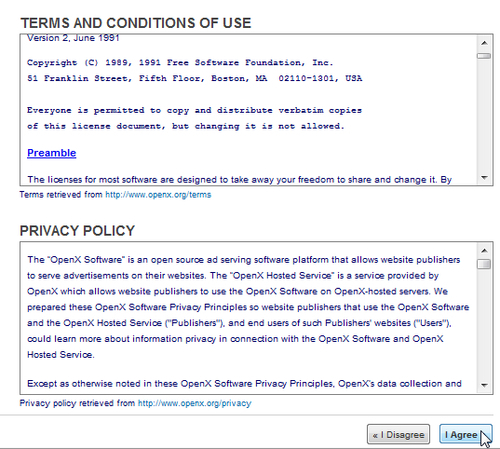Open the Preamble link
Viewport: 500px width, 449px height.
pyautogui.click(x=52, y=153)
